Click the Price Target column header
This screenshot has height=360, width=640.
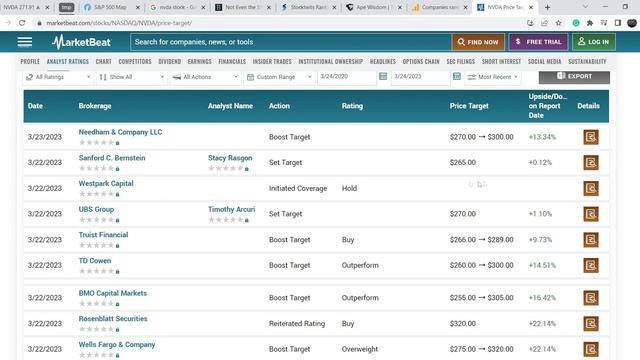469,106
